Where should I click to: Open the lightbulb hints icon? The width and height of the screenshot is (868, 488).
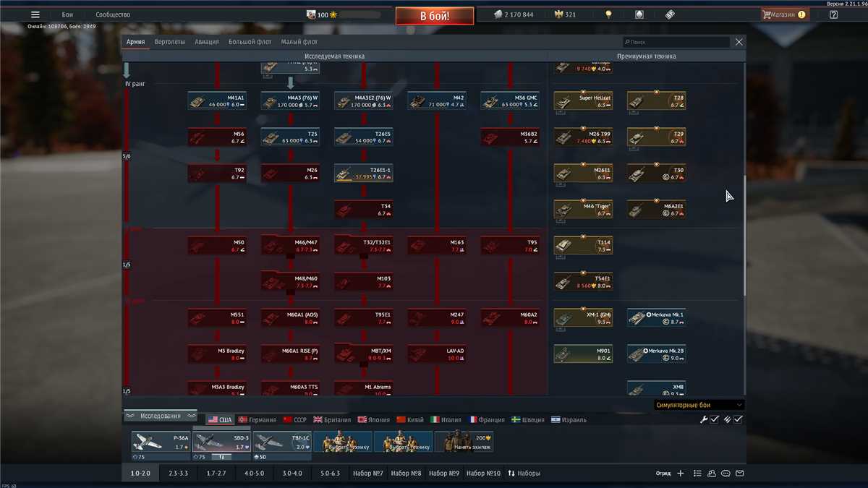click(609, 14)
